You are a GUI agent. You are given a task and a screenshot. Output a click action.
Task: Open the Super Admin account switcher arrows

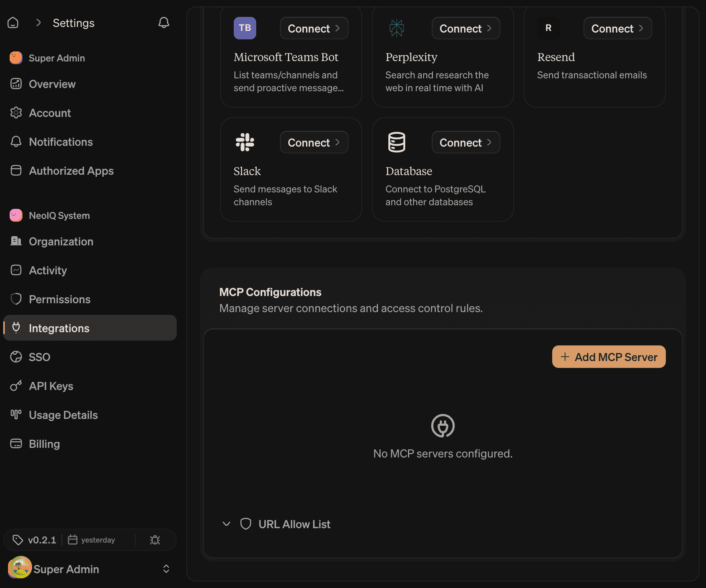[x=166, y=569]
